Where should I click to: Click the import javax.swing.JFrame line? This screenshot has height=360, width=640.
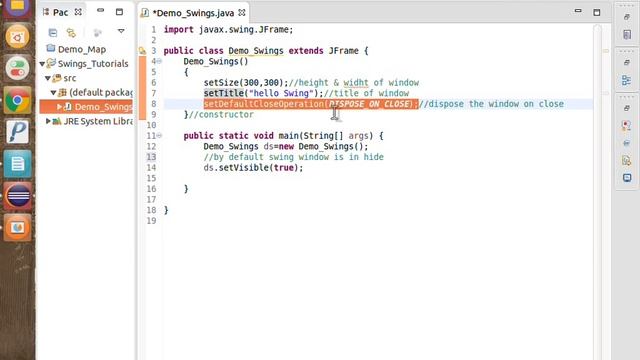[229, 30]
